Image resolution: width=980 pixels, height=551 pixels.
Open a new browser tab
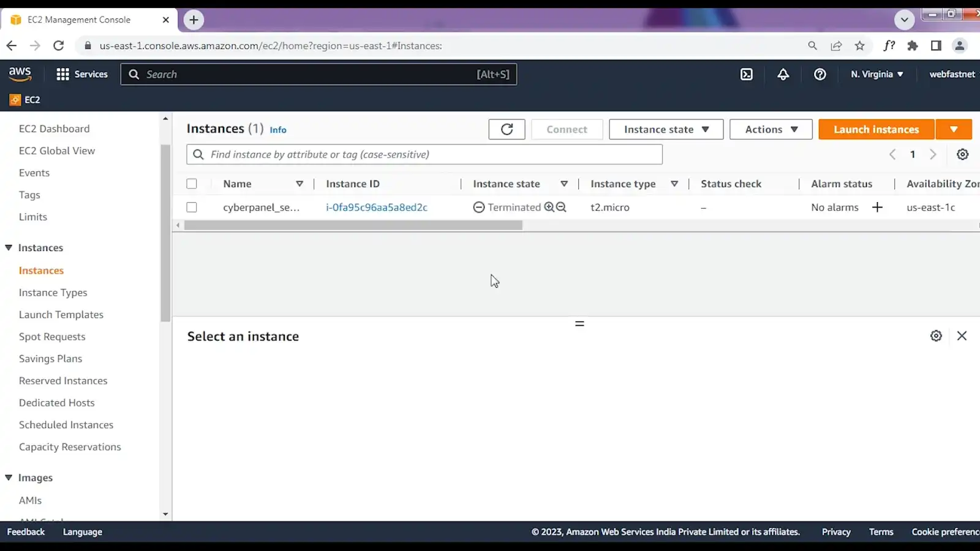click(x=194, y=20)
